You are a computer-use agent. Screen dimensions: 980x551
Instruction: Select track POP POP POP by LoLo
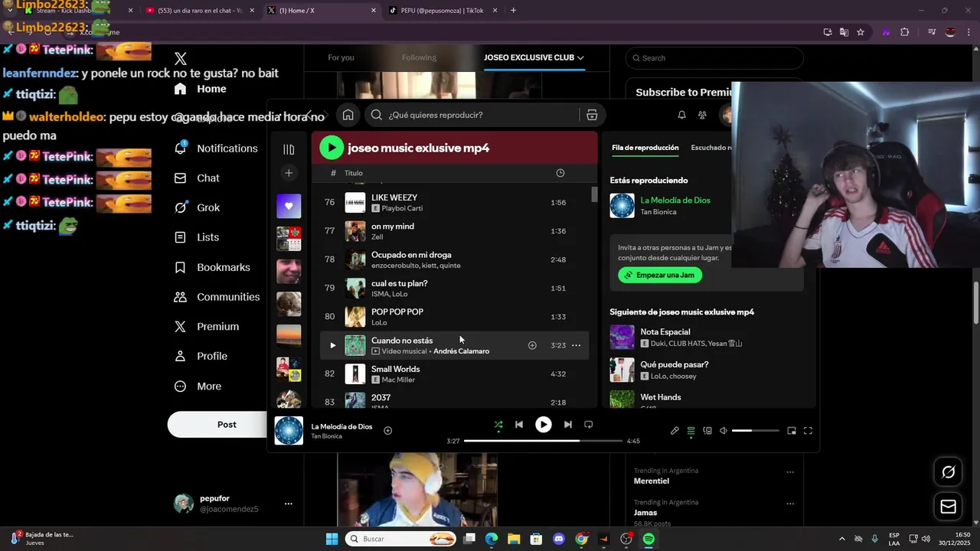click(x=454, y=317)
